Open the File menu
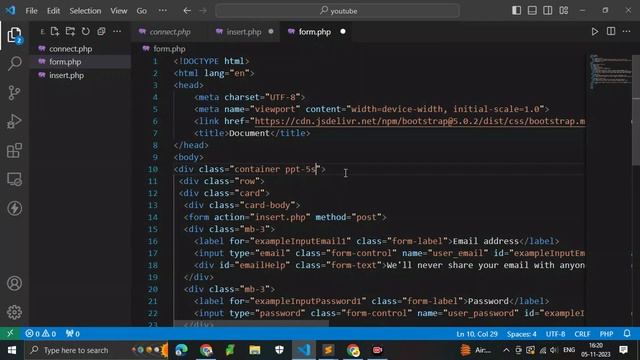This screenshot has height=360, width=640. click(31, 11)
